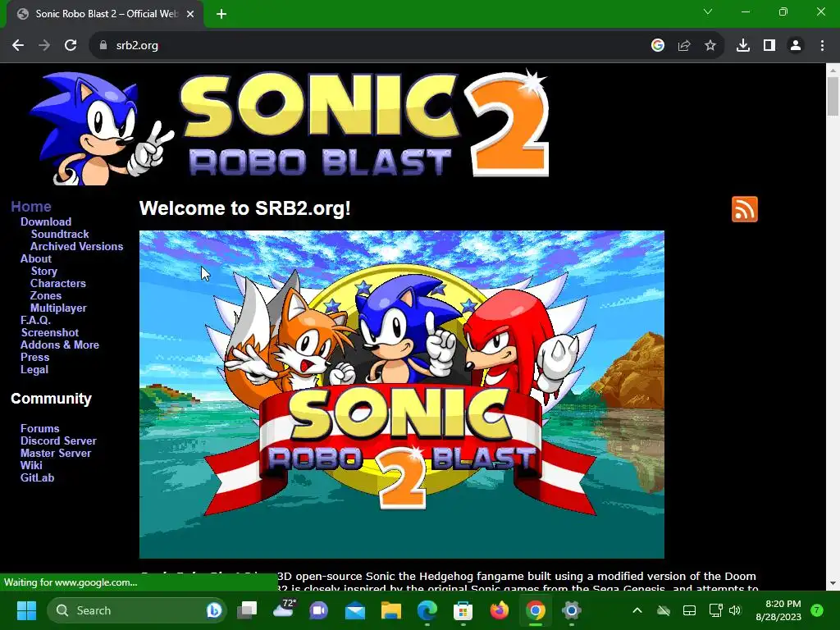
Task: Open the Addons & More link
Action: (x=59, y=345)
